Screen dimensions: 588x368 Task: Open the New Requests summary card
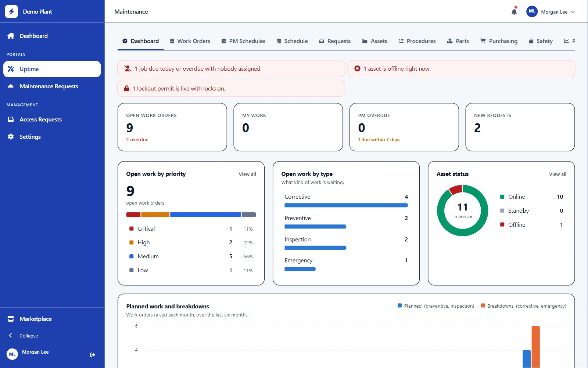(x=520, y=127)
